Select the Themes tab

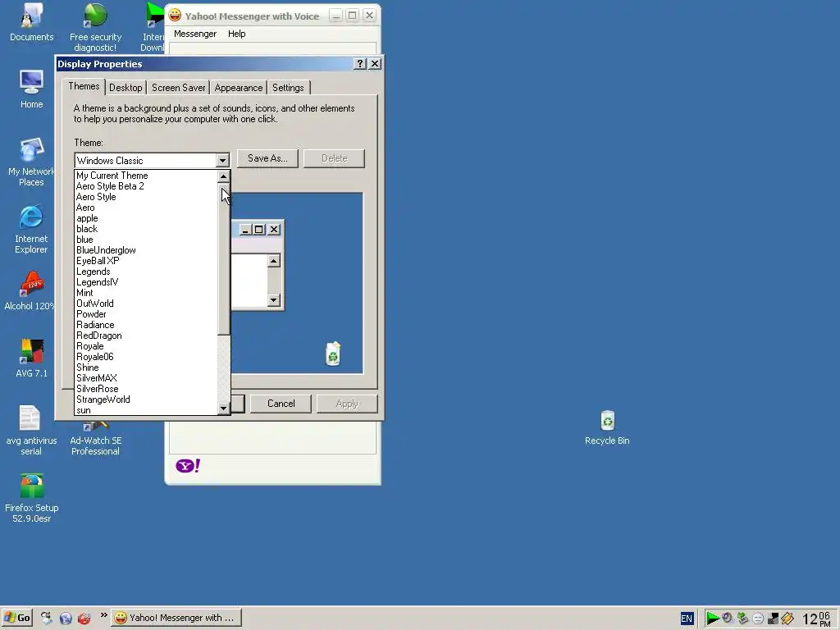tap(84, 86)
